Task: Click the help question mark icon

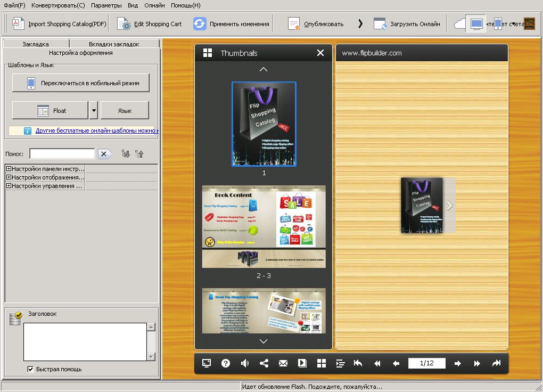Action: pos(226,363)
